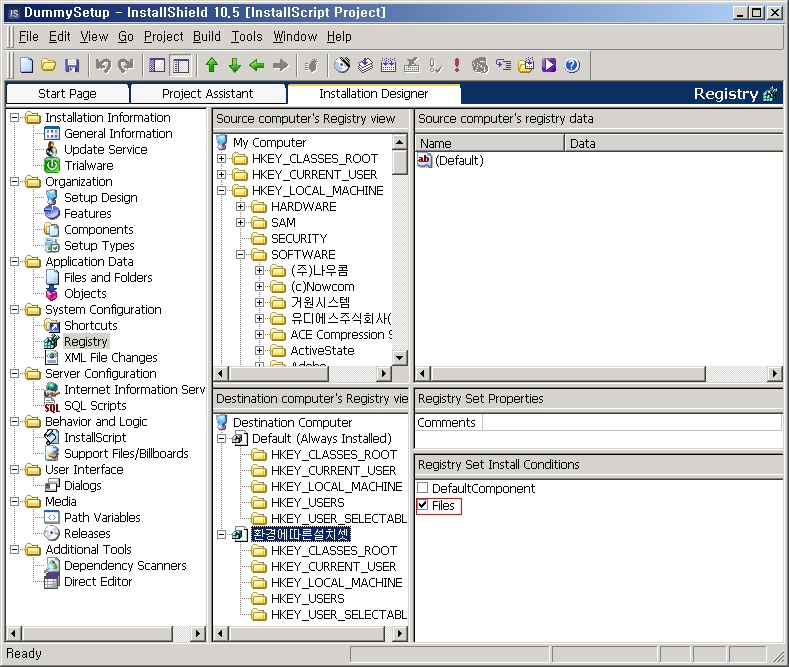789x667 pixels.
Task: Select destination HKEY_USERS under Default set
Action: coord(307,503)
